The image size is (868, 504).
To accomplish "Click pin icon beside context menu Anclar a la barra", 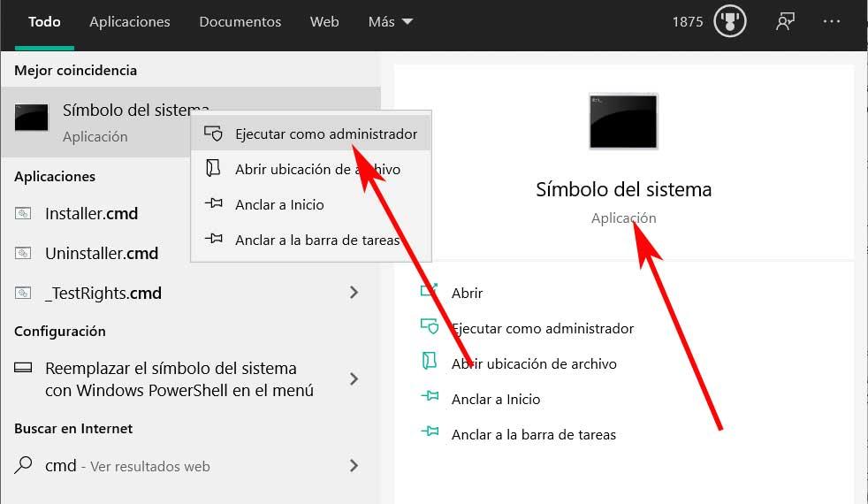I will pyautogui.click(x=214, y=239).
